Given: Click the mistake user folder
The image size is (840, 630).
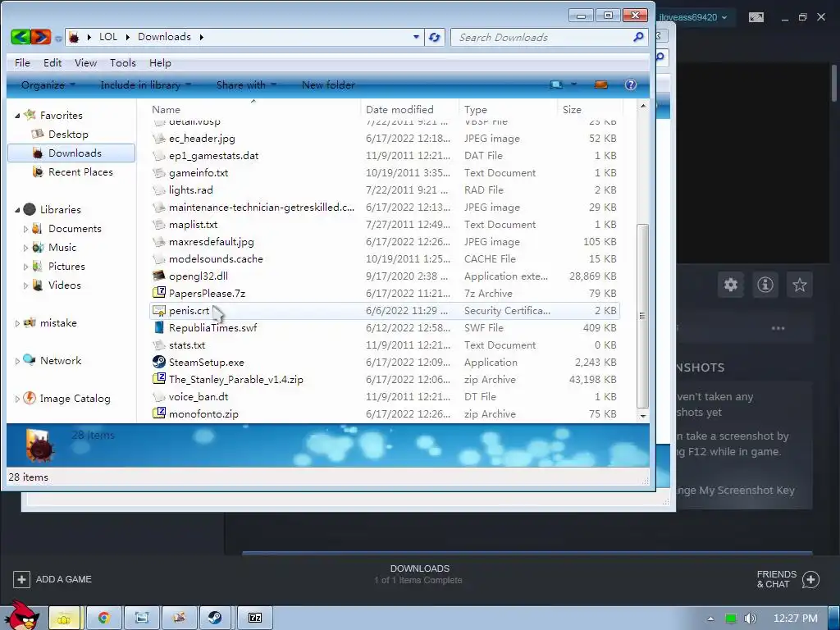Looking at the screenshot, I should tap(58, 323).
